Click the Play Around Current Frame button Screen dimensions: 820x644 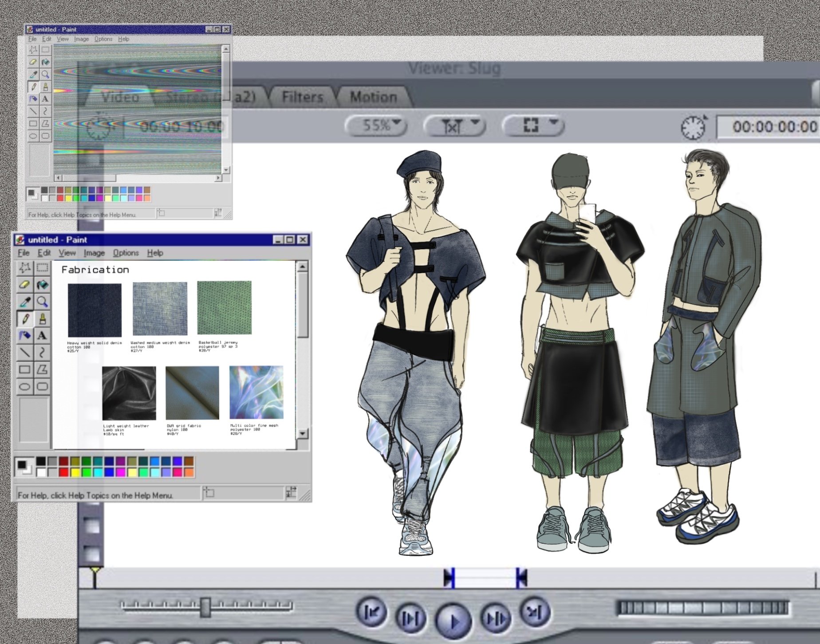[x=496, y=618]
